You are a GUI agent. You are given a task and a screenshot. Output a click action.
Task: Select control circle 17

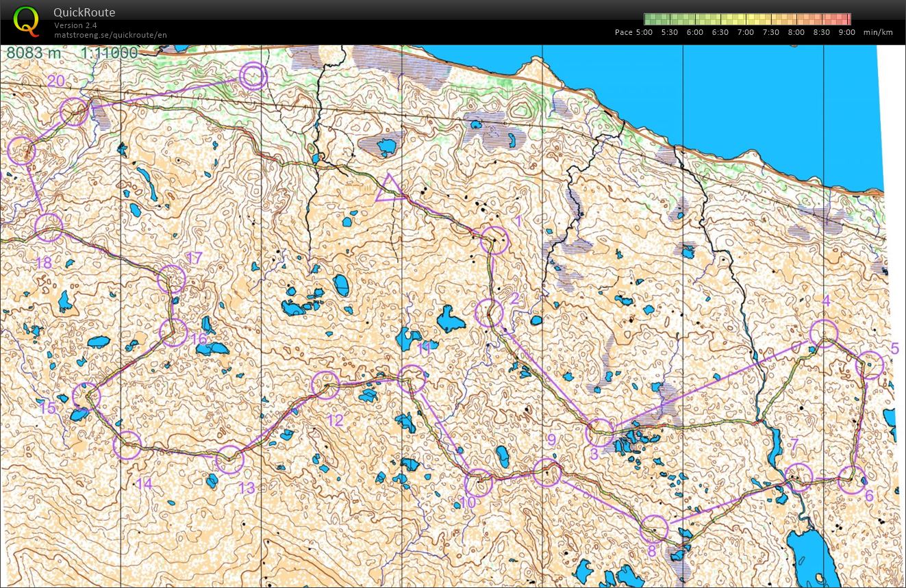coord(172,279)
